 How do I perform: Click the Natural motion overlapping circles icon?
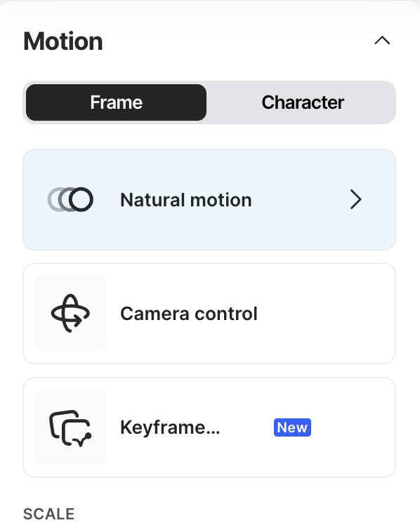(x=70, y=199)
